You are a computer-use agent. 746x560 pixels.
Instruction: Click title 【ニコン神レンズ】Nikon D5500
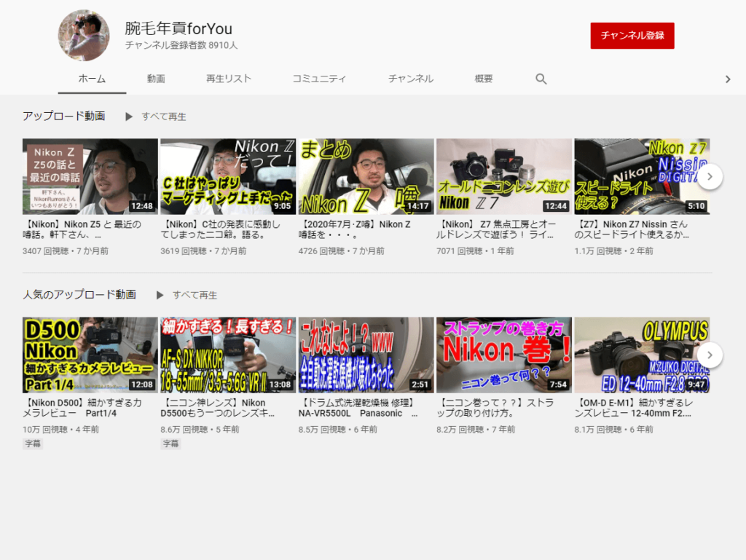217,408
